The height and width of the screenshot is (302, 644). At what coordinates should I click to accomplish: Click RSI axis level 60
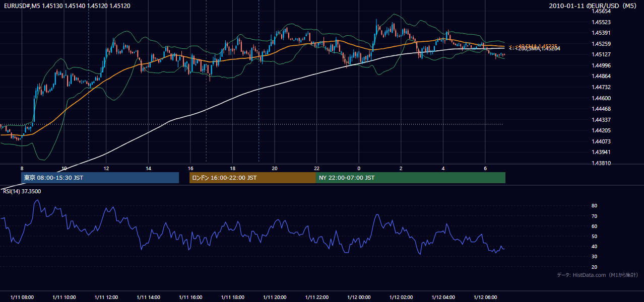coord(594,226)
